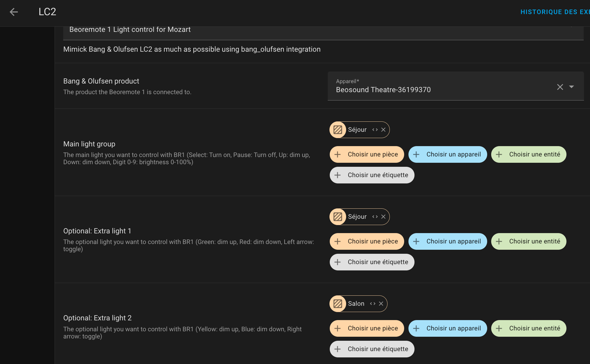Click Séjour area icon in Extra light 1
The height and width of the screenshot is (364, 590).
tap(338, 217)
